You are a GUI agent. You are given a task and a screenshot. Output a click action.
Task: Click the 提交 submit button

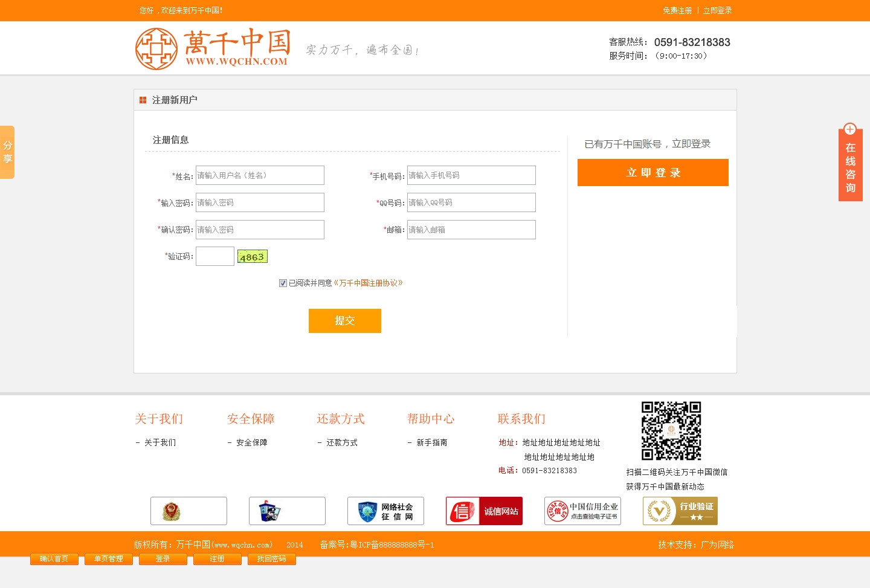click(345, 321)
